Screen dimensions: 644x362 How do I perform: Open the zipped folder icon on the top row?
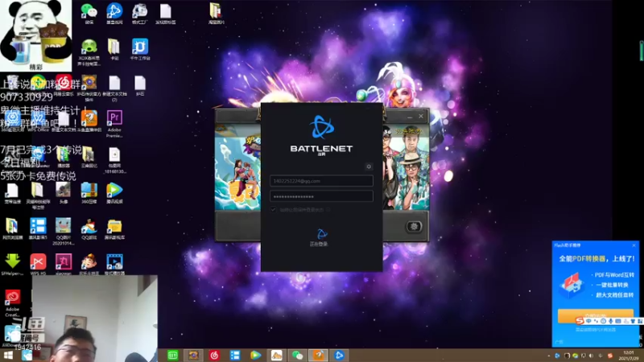coord(216,14)
